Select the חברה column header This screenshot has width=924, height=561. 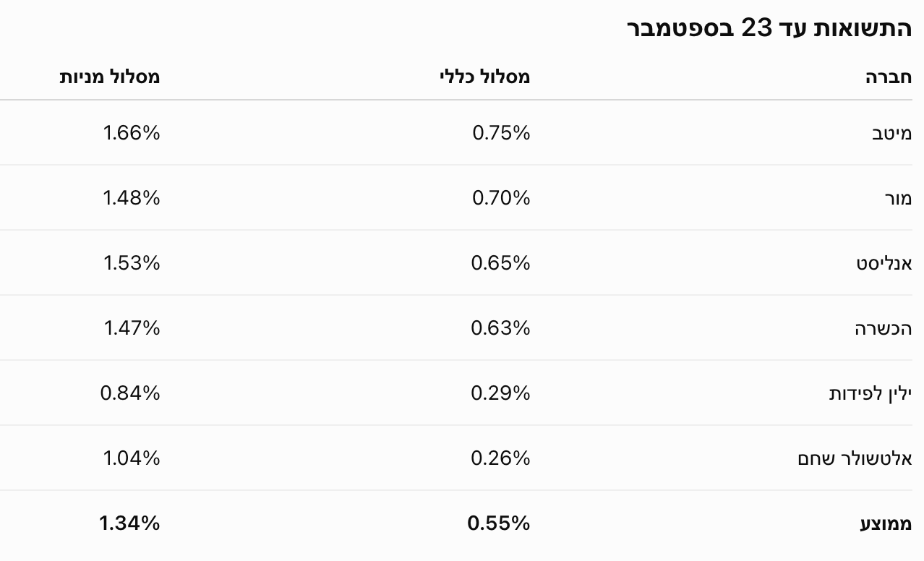889,77
